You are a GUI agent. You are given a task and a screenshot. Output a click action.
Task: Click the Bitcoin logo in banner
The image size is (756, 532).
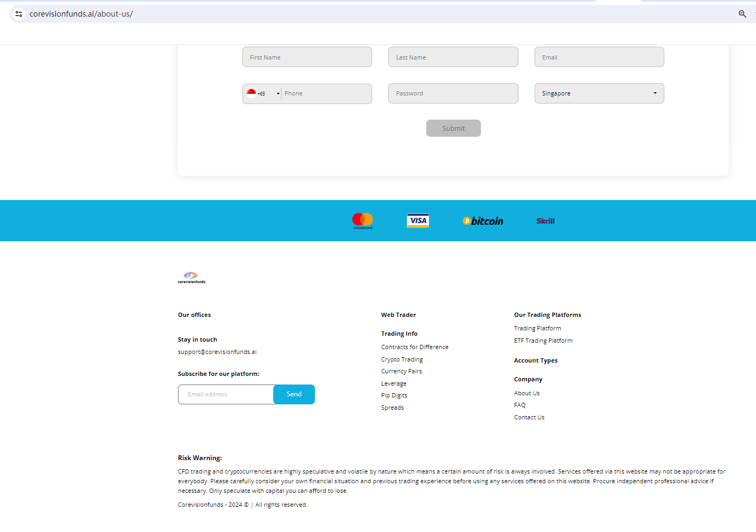tap(483, 221)
